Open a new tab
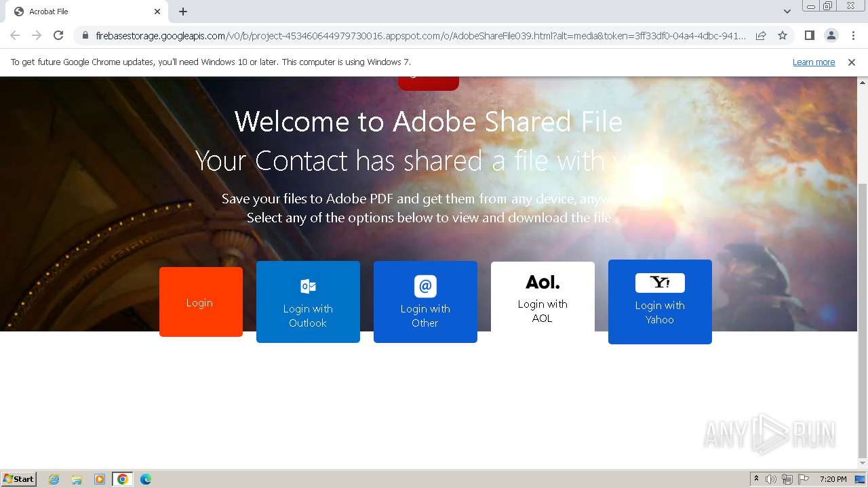Screen dimensions: 868x488 point(183,12)
